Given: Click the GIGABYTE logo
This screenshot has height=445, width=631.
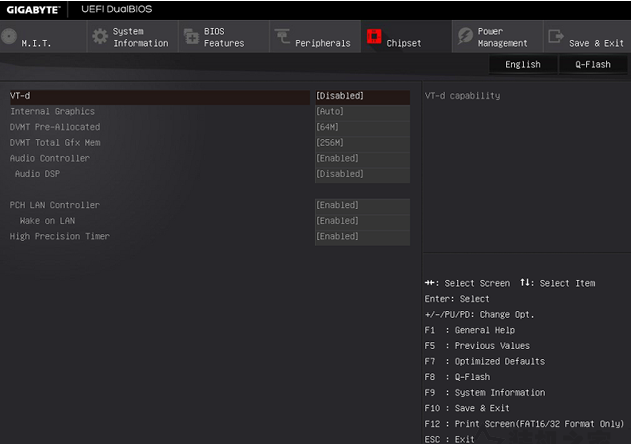Looking at the screenshot, I should coord(34,9).
